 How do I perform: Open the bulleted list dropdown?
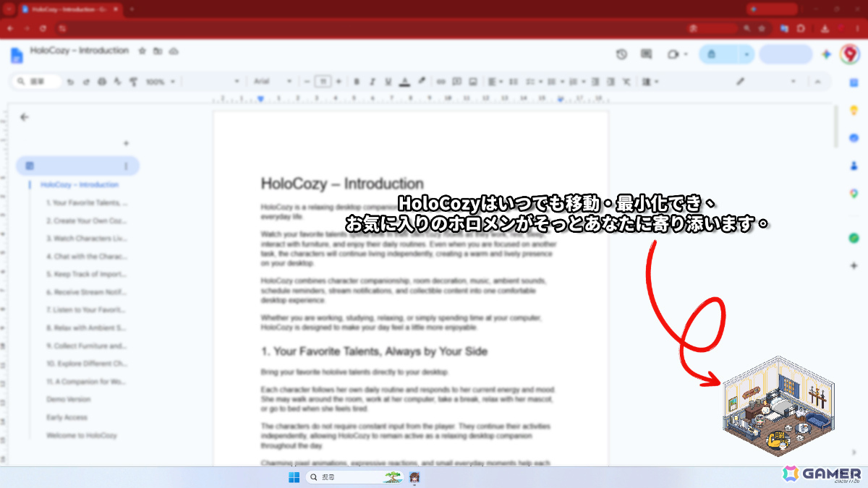pos(555,82)
